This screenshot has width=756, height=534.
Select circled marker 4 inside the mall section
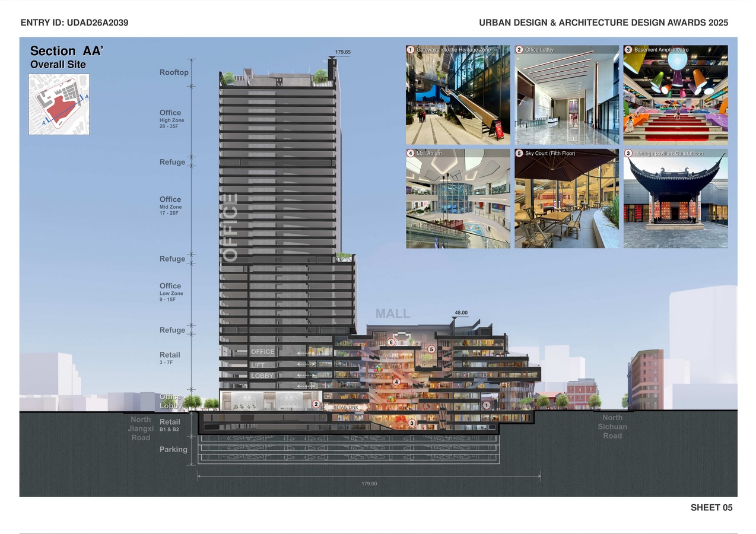[396, 382]
